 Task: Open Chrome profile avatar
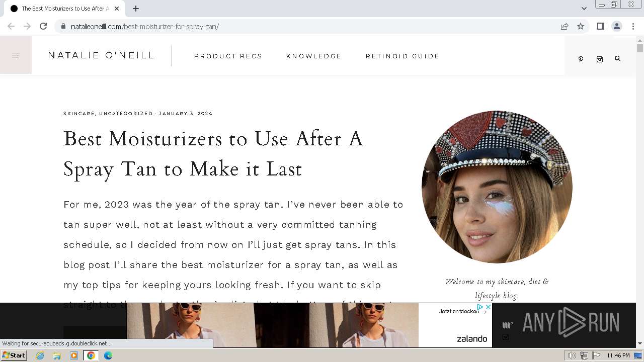click(x=616, y=26)
